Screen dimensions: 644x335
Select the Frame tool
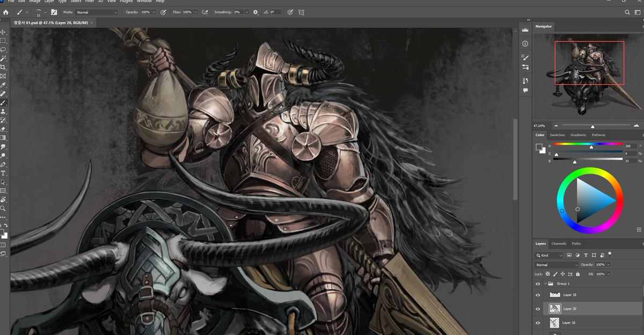3,76
